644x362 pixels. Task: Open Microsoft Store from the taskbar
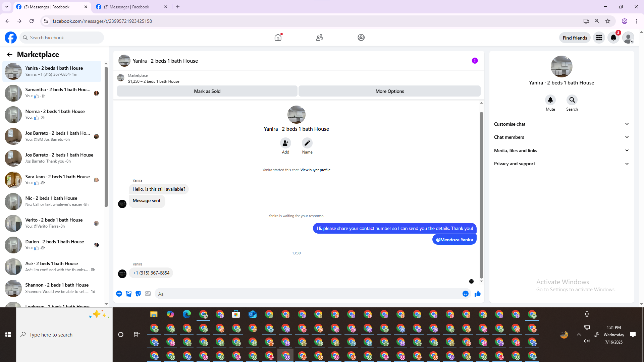coord(236,314)
